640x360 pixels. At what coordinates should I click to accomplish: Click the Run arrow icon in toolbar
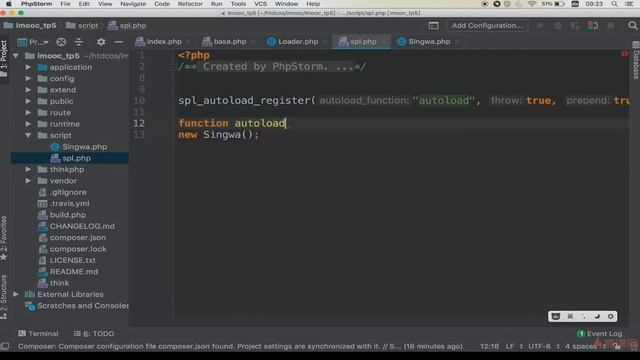coord(540,25)
